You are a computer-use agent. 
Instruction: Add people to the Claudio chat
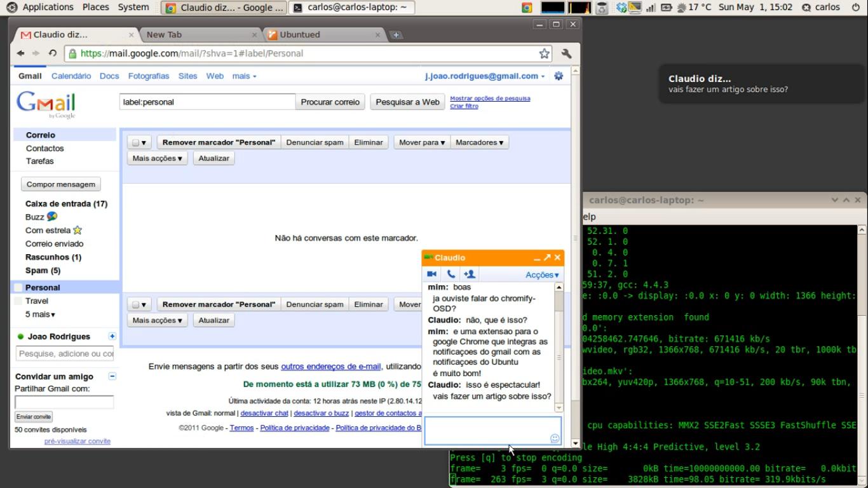point(470,274)
